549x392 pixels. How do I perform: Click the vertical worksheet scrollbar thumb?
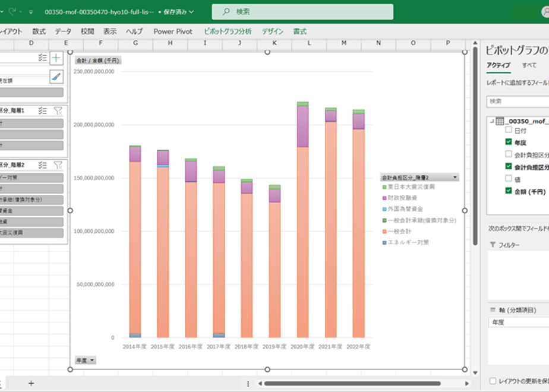475,146
